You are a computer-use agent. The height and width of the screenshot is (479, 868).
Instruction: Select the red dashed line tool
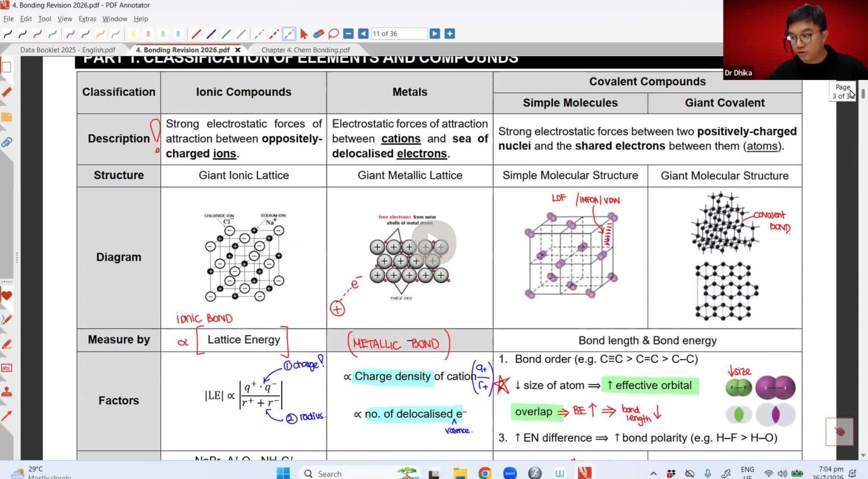point(274,34)
